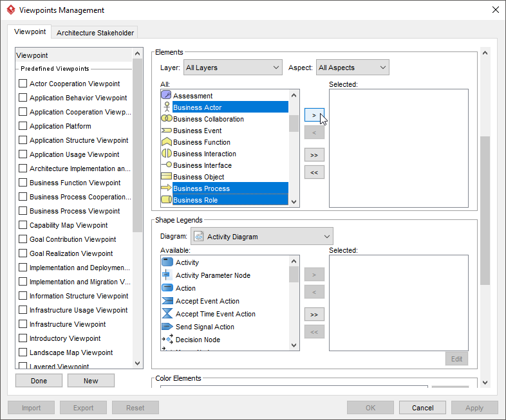
Task: Tick Information Structure Viewpoint
Action: pyautogui.click(x=23, y=296)
